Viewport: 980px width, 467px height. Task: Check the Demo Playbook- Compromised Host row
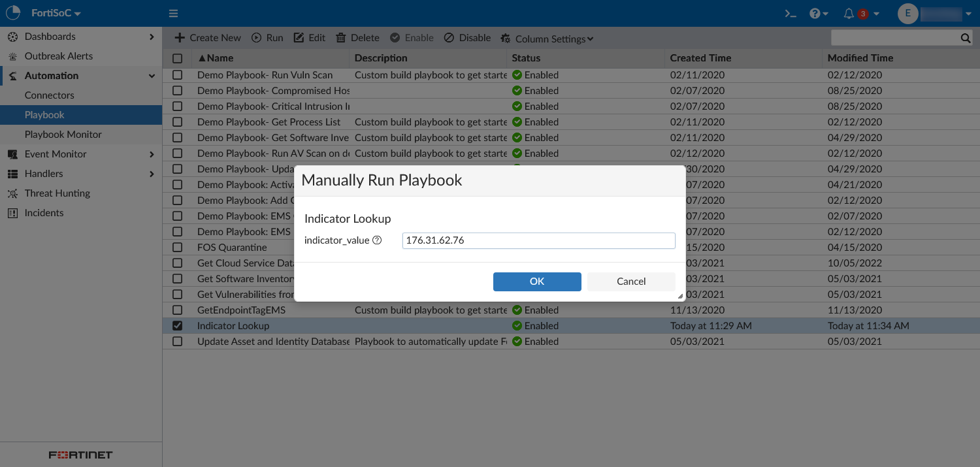178,91
